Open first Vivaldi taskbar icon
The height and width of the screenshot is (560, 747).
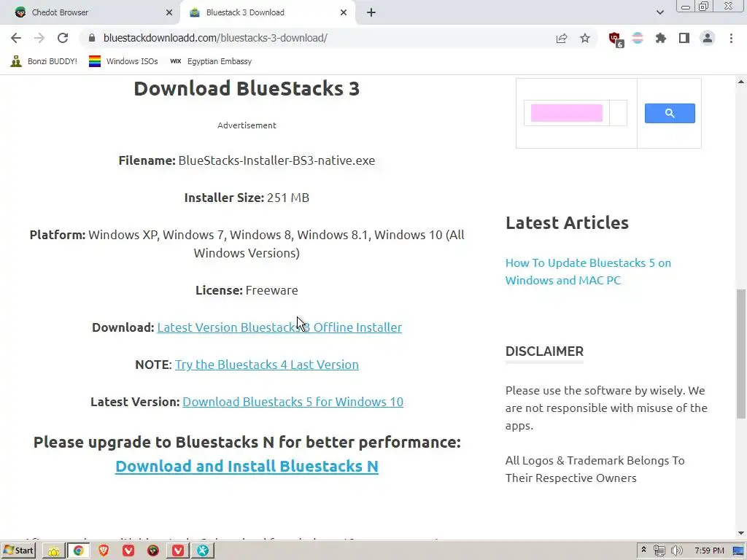[128, 551]
